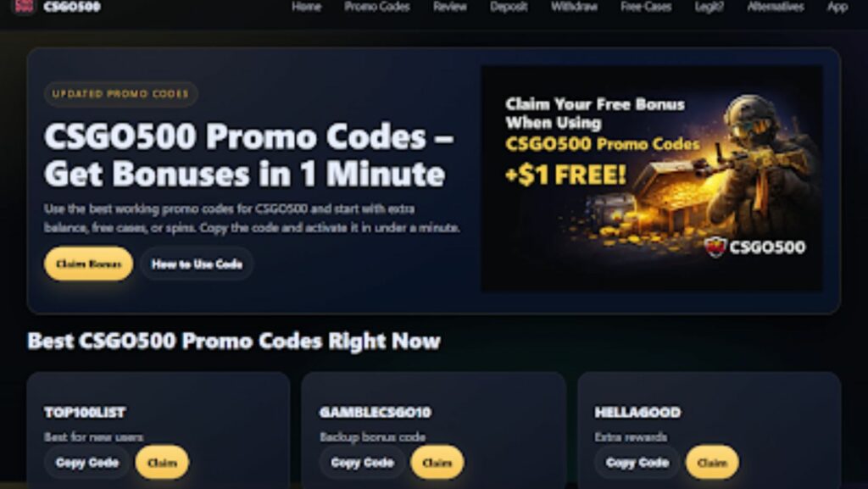Image resolution: width=868 pixels, height=489 pixels.
Task: Open the App nav link
Action: [x=837, y=7]
